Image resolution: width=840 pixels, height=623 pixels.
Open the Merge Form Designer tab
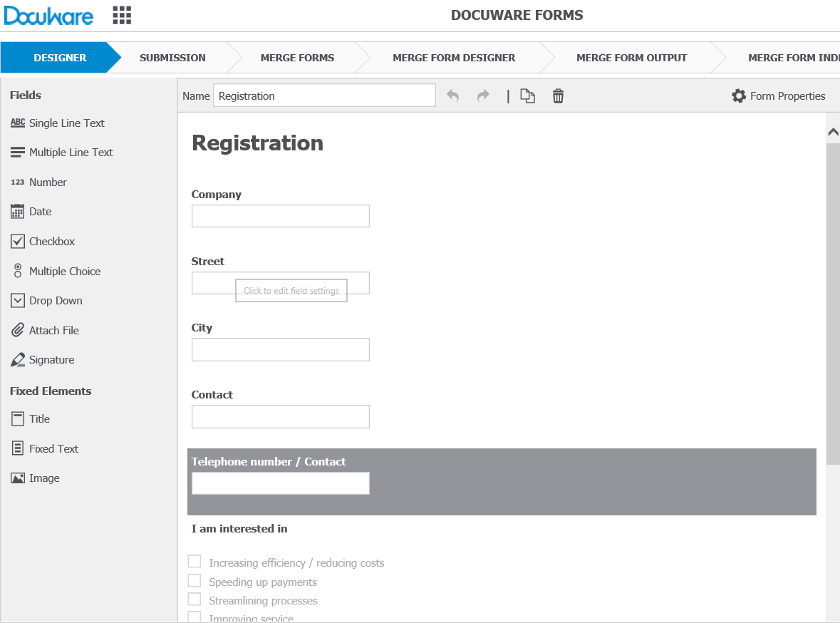pos(454,58)
